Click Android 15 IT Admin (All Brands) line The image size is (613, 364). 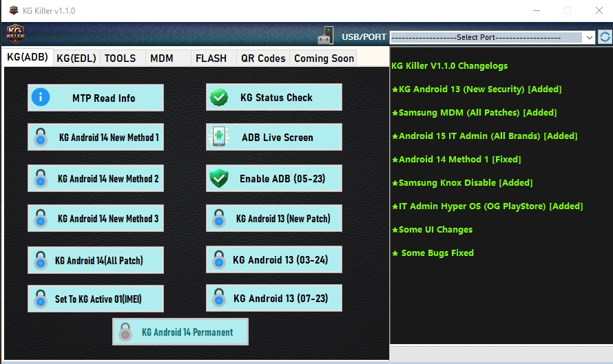tap(484, 136)
